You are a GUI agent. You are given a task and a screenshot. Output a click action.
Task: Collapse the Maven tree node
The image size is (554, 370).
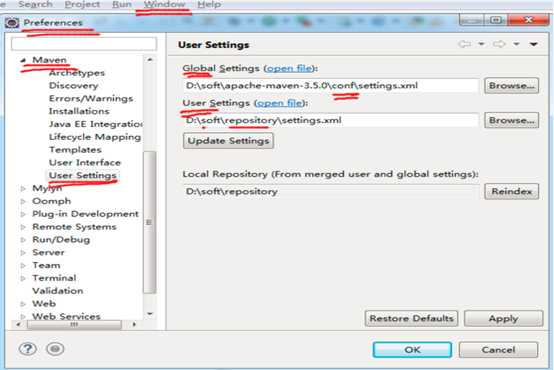[23, 60]
